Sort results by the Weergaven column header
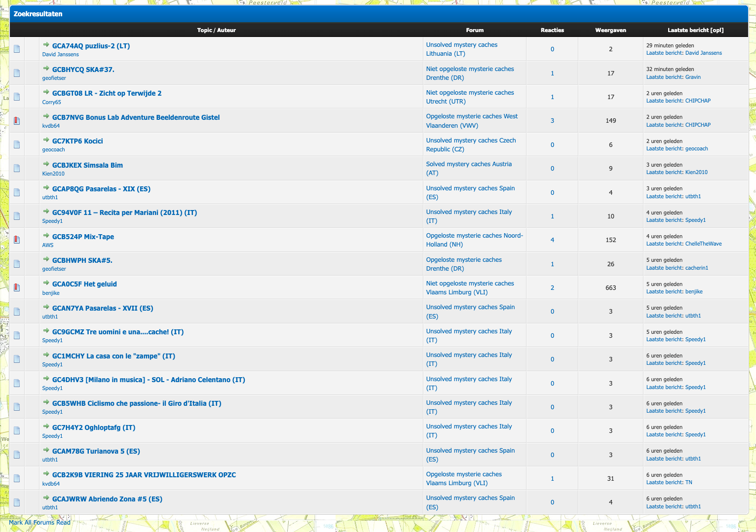 610,30
